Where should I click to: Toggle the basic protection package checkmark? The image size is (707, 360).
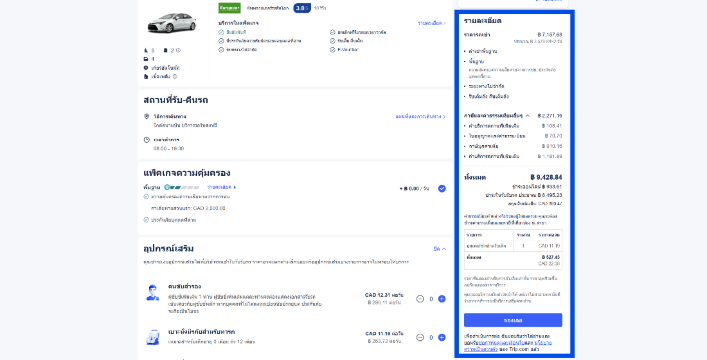[442, 189]
